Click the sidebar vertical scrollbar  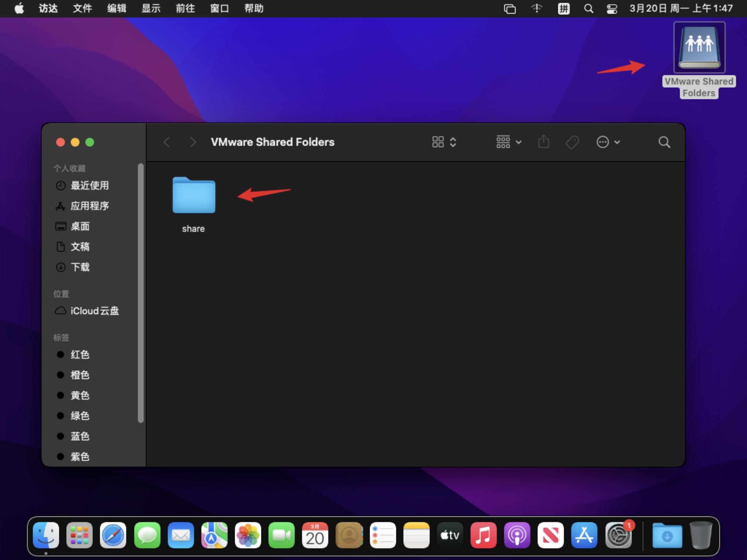tap(141, 293)
